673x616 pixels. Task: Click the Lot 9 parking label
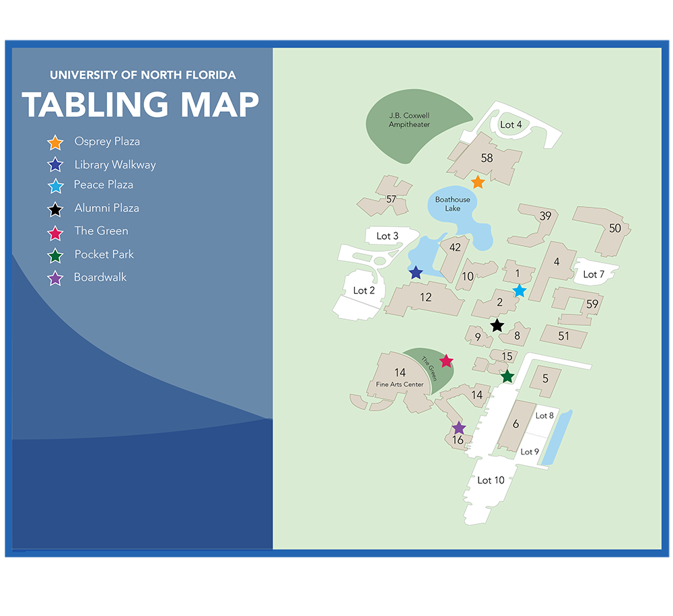(529, 452)
